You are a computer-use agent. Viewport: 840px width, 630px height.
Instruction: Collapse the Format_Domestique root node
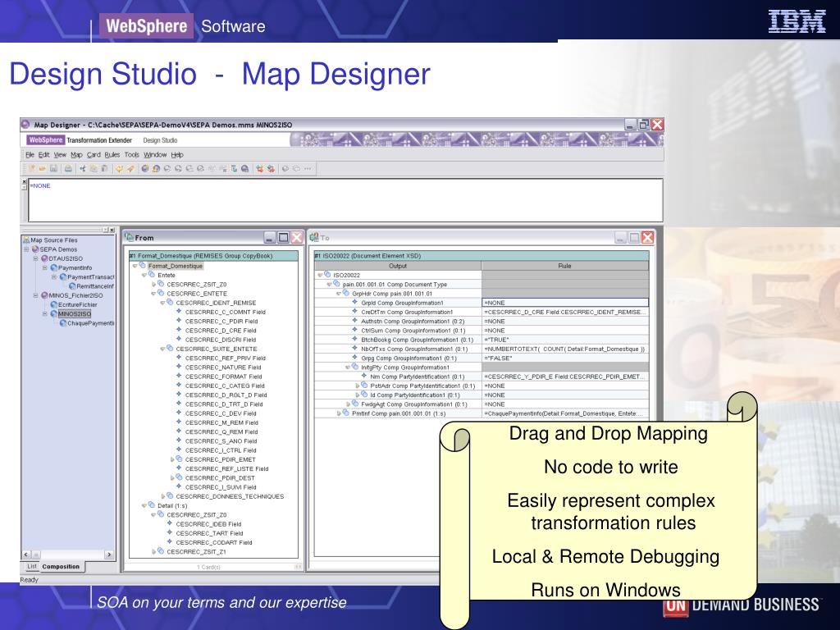(135, 266)
